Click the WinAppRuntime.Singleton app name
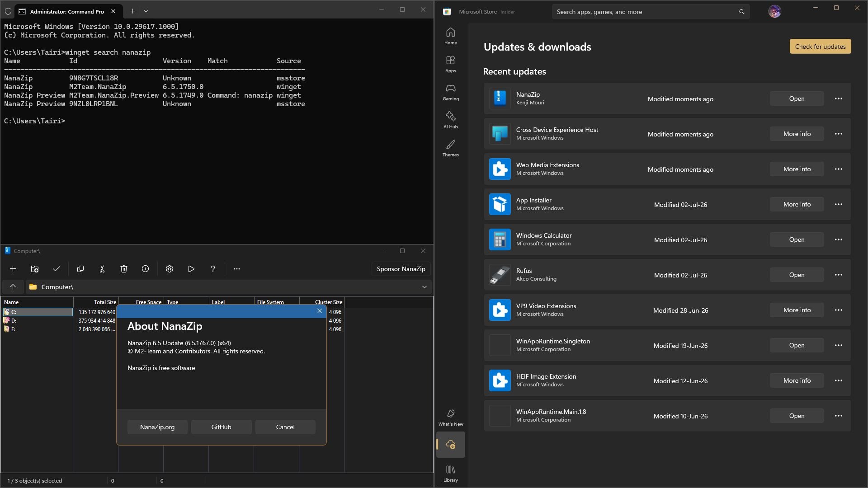868x488 pixels. point(553,341)
